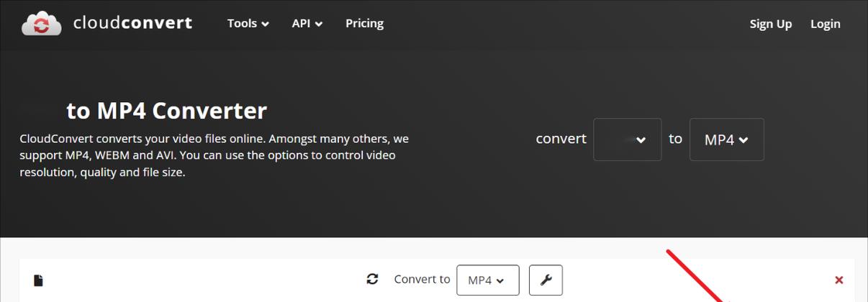The image size is (868, 302).
Task: Remove the file using the red X
Action: pos(838,280)
